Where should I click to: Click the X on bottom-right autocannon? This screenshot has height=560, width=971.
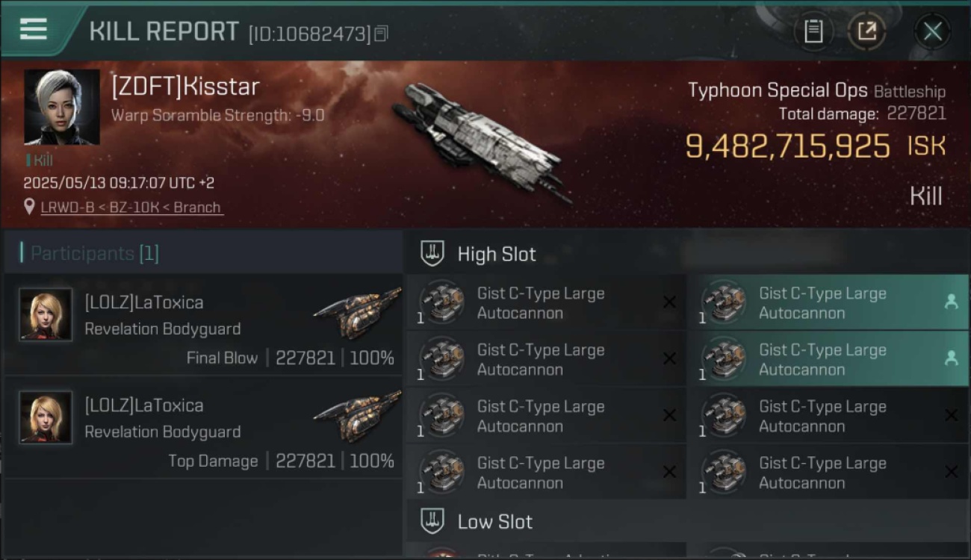tap(951, 472)
